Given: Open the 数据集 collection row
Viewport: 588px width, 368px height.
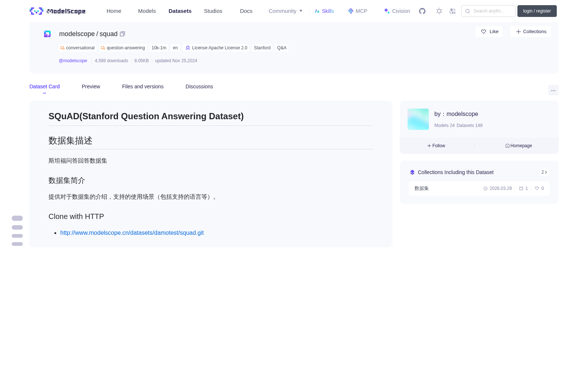Looking at the screenshot, I should coord(479,188).
